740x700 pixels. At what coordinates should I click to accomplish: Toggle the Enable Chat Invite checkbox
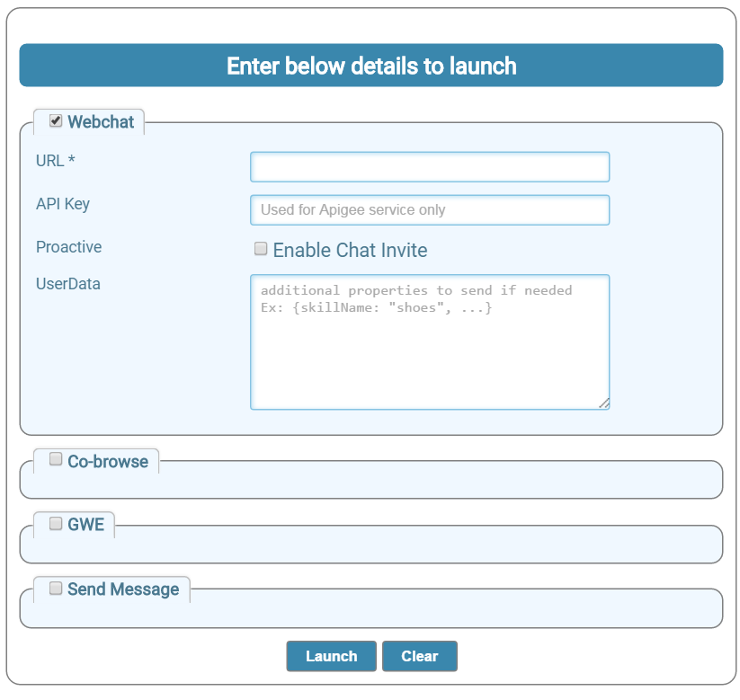pyautogui.click(x=261, y=249)
